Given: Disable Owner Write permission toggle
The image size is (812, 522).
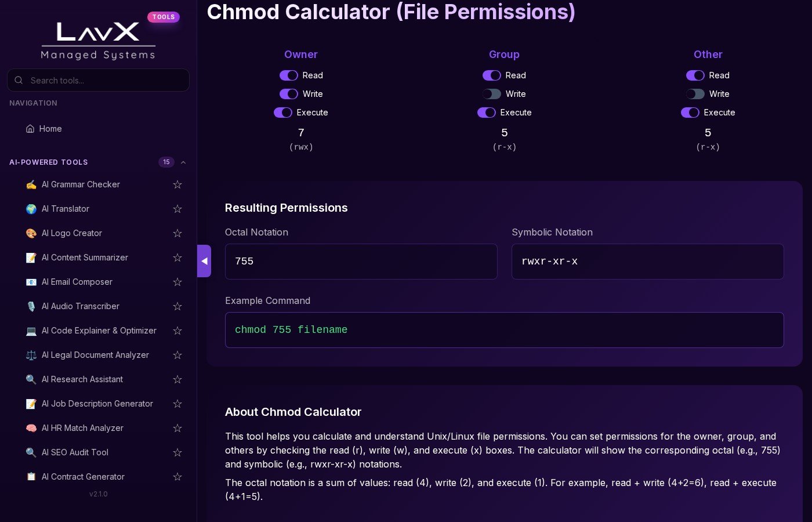Looking at the screenshot, I should 288,94.
